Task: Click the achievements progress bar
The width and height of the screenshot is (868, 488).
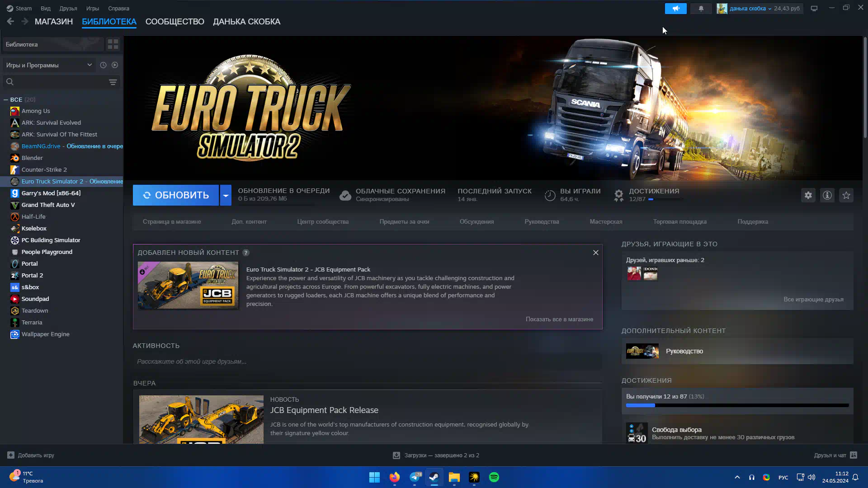Action: coord(737,405)
